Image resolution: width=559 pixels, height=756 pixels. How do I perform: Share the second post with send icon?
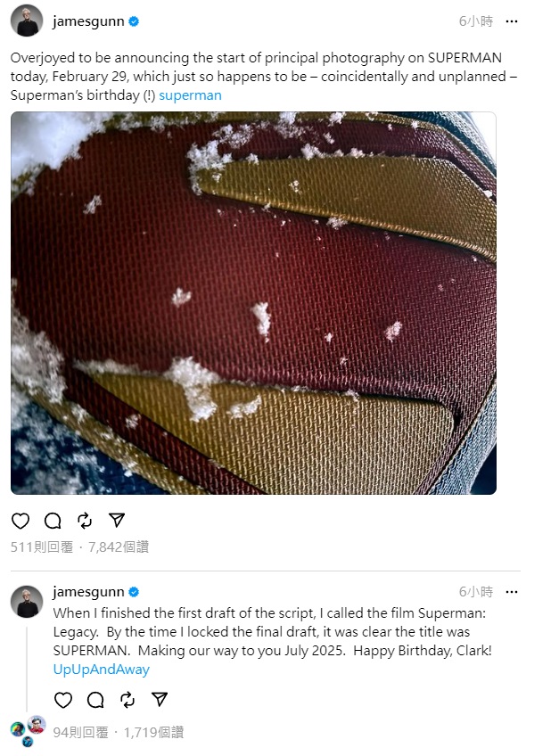[160, 699]
